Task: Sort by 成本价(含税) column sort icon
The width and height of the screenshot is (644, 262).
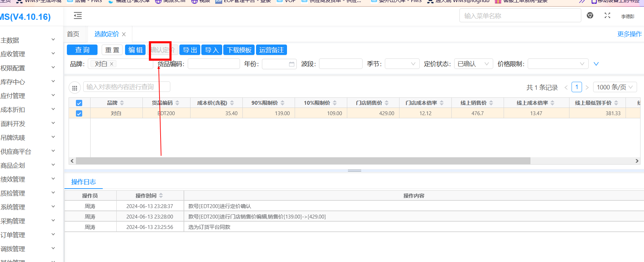Action: (x=232, y=103)
